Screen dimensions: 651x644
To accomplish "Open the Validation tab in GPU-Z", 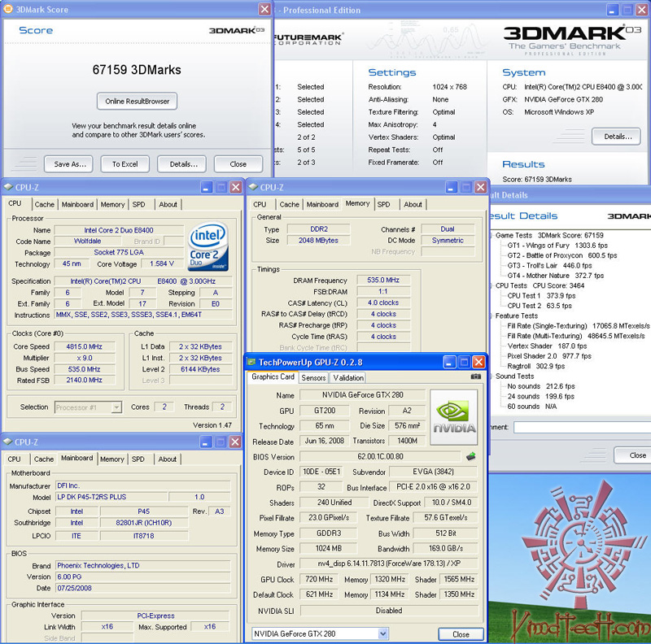I will tap(348, 377).
